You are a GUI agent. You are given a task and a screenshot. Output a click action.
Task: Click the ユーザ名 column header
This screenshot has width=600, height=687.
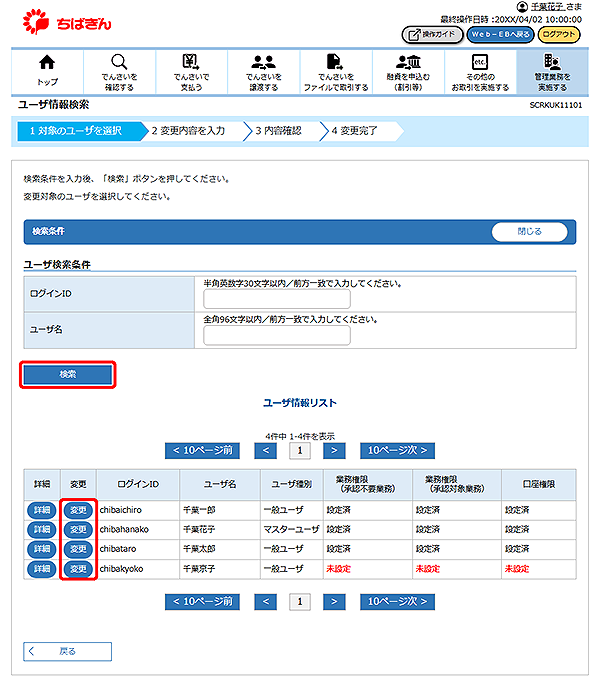[x=220, y=485]
